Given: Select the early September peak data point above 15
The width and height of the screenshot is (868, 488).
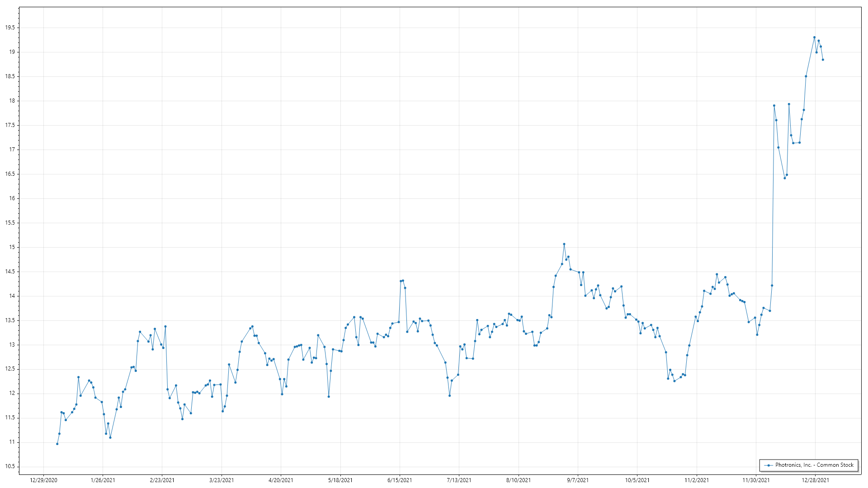Looking at the screenshot, I should point(564,244).
